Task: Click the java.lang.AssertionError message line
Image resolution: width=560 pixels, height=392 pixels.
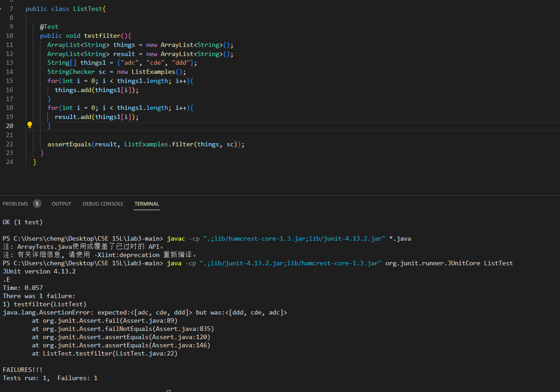Action: pos(145,312)
